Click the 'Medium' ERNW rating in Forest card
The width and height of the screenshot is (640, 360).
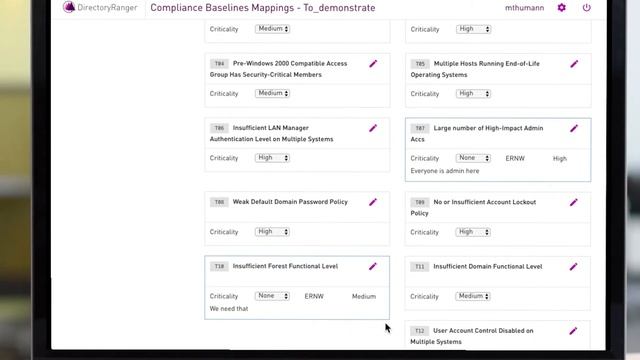[364, 297]
